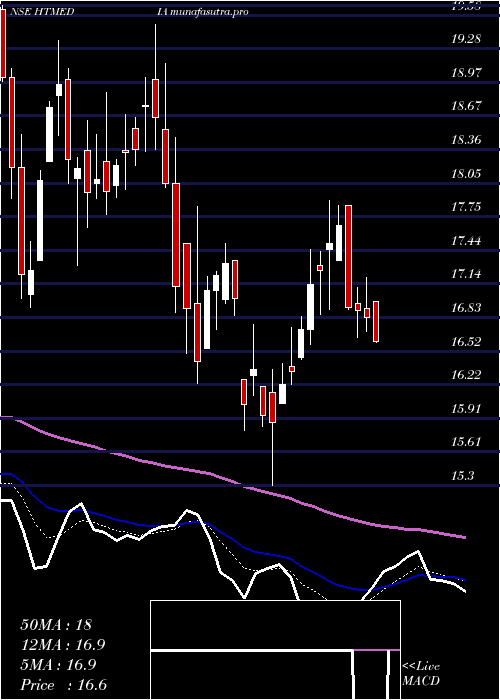This screenshot has height=700, width=500.
Task: Select the 15.91 price level label
Action: tap(466, 408)
